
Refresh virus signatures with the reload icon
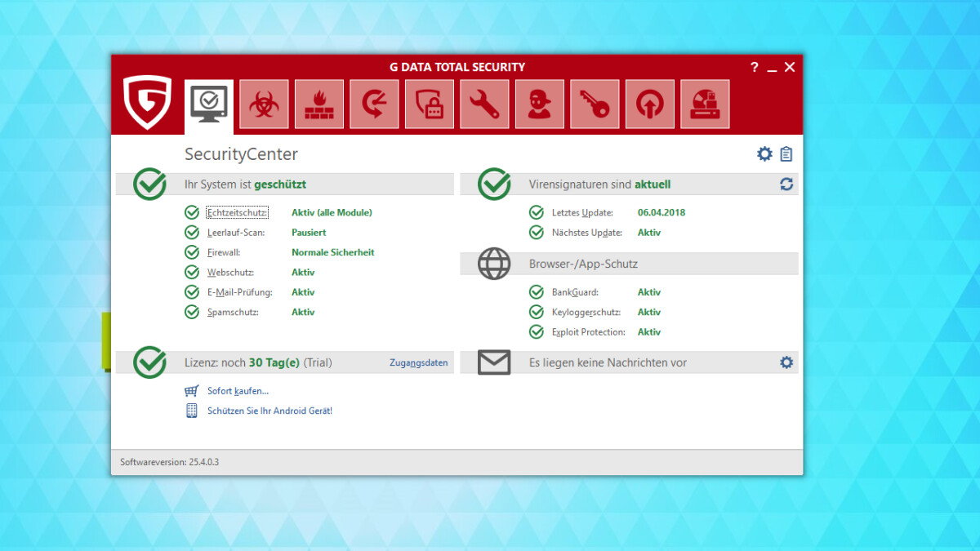[786, 184]
